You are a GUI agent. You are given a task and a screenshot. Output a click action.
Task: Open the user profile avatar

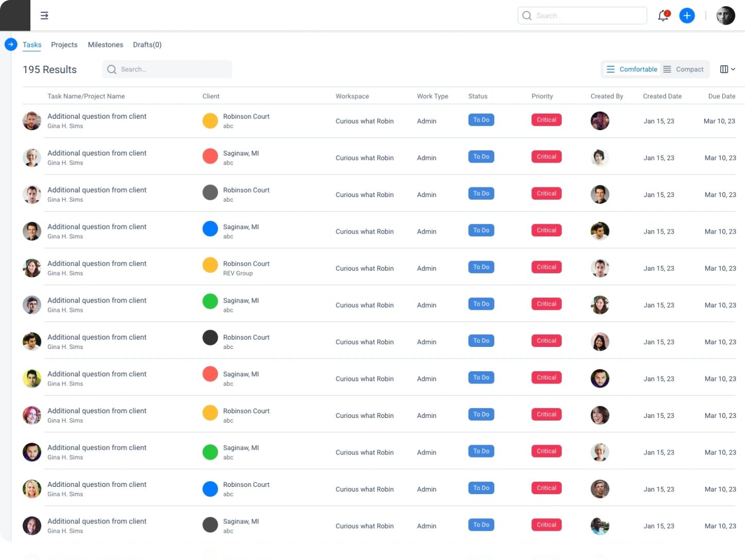725,15
